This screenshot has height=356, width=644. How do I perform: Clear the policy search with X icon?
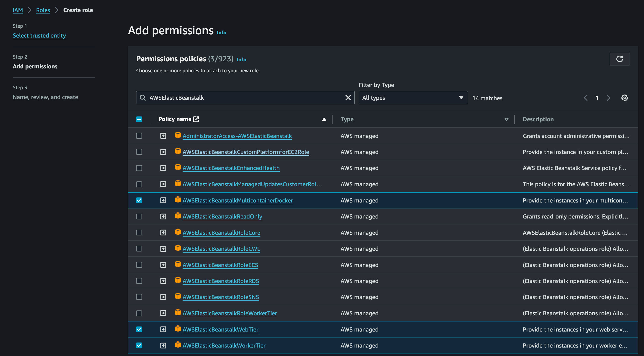coord(348,98)
